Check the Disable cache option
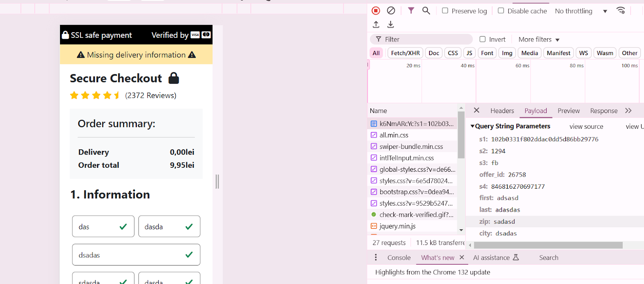644x284 pixels. click(501, 11)
